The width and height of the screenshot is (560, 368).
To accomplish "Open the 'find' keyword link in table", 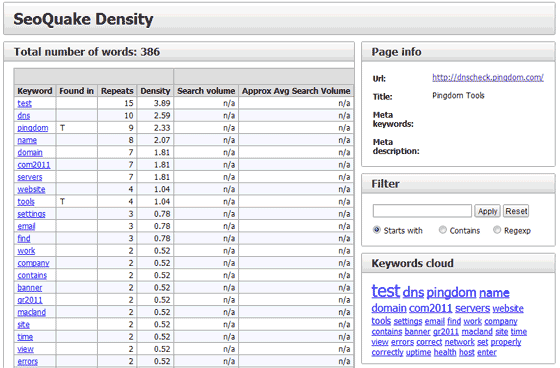I will pos(24,238).
